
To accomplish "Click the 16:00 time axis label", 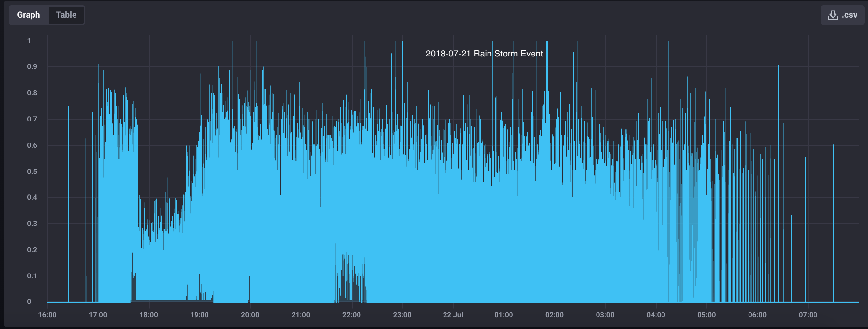I will pyautogui.click(x=48, y=315).
